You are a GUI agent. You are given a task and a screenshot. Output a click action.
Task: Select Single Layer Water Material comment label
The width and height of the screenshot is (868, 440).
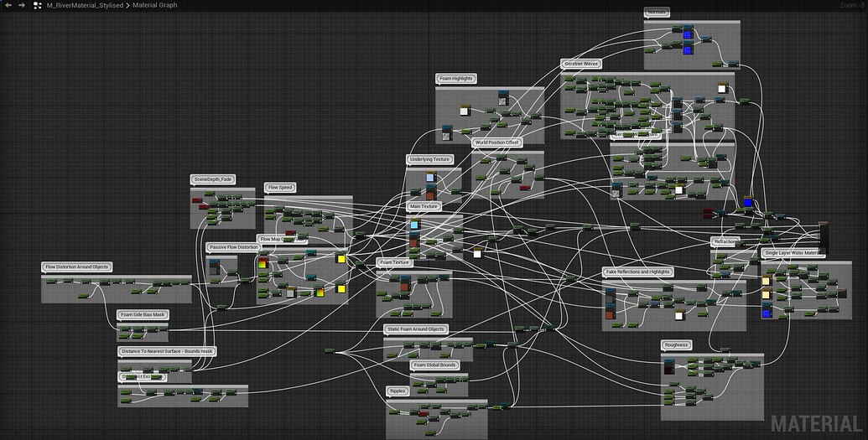tap(793, 253)
